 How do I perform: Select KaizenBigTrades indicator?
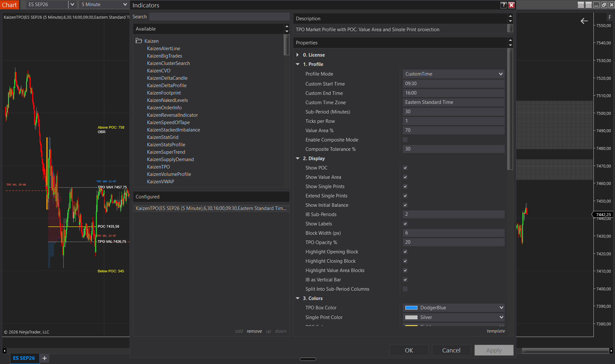click(164, 56)
